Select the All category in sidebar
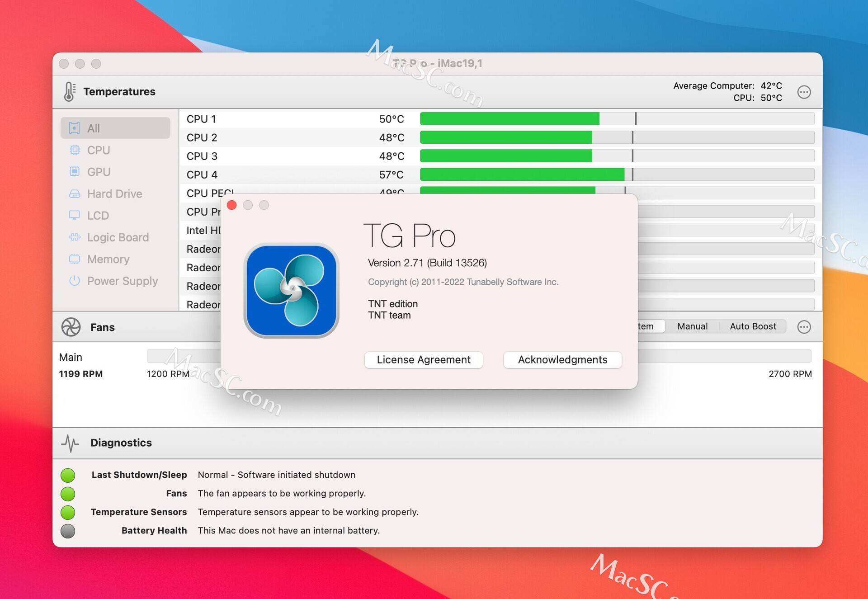Screen dimensions: 868x599 click(x=115, y=128)
